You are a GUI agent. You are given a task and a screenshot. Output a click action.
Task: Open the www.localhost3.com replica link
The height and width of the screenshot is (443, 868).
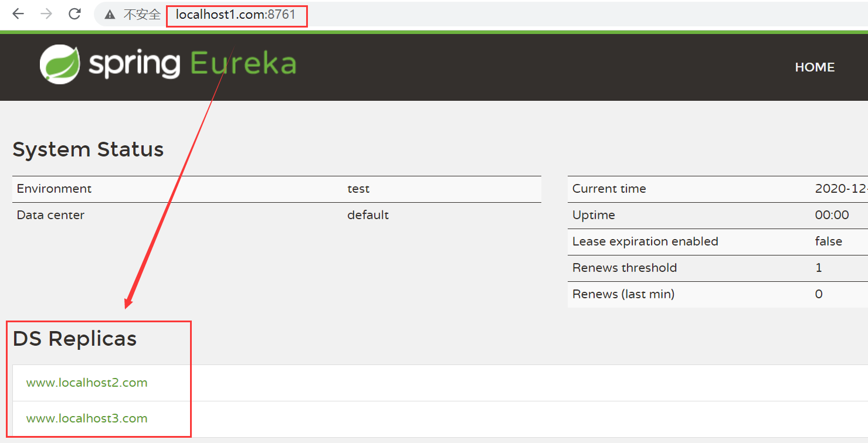86,418
